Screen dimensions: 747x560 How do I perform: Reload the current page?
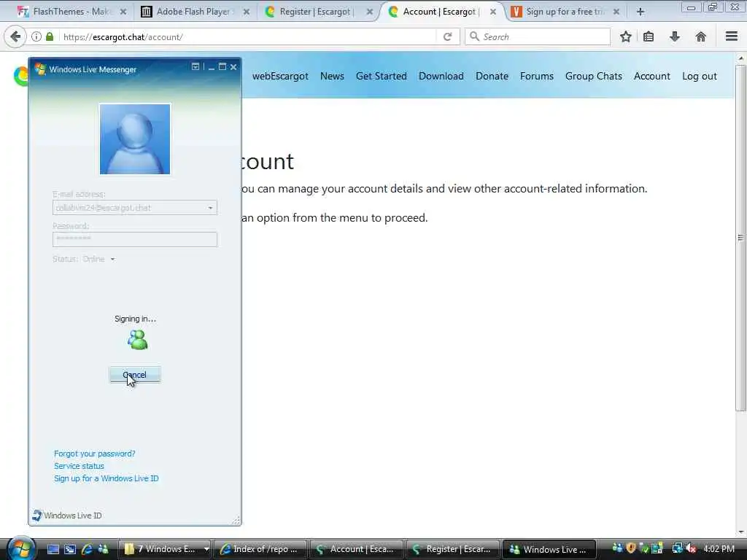(447, 36)
